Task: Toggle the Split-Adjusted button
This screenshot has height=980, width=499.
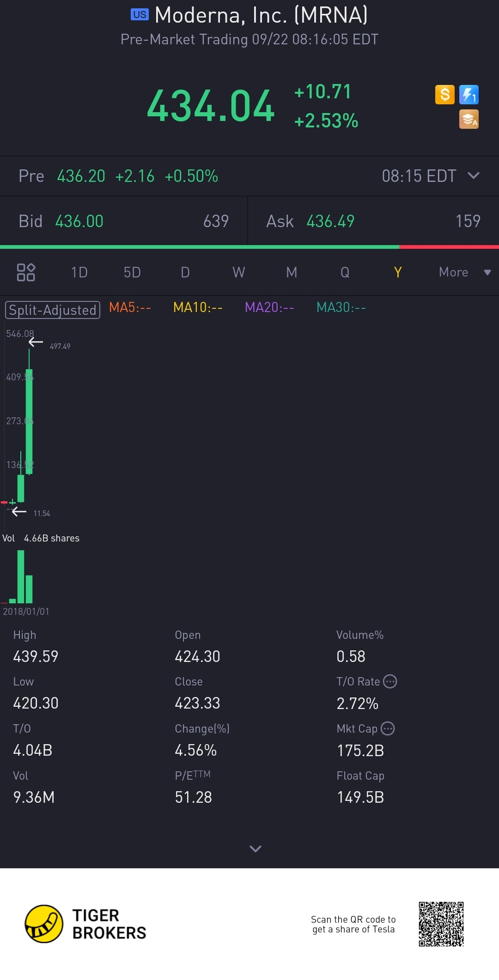Action: [x=53, y=310]
